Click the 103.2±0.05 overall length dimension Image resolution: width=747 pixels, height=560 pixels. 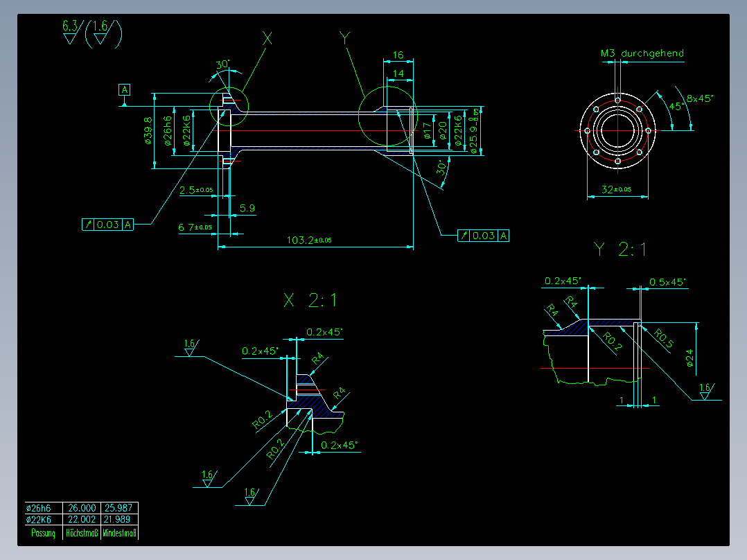[x=309, y=240]
